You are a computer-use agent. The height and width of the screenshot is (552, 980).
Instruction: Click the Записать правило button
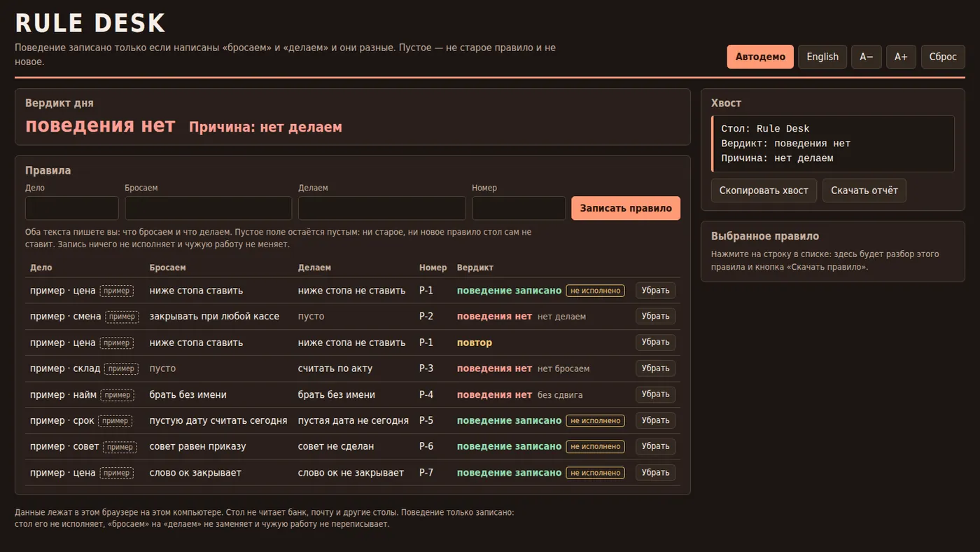[626, 208]
